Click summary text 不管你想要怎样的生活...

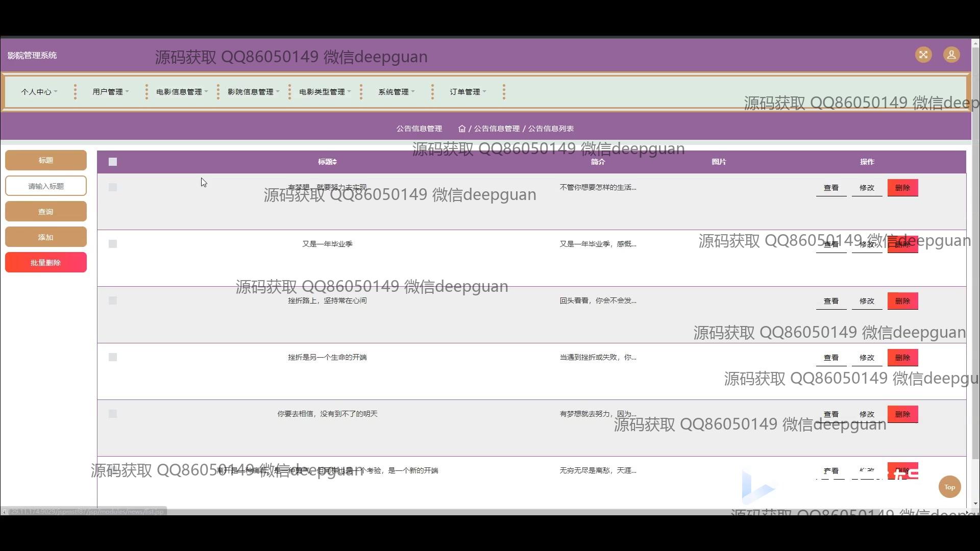tap(598, 187)
